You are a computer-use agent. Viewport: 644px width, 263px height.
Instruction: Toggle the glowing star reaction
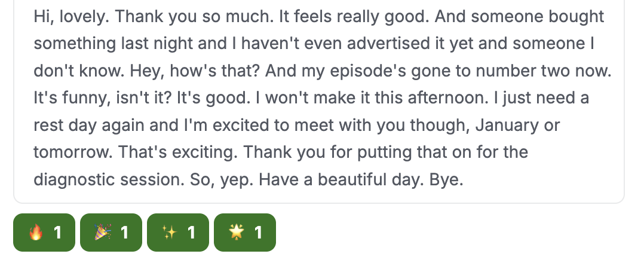pyautogui.click(x=245, y=233)
